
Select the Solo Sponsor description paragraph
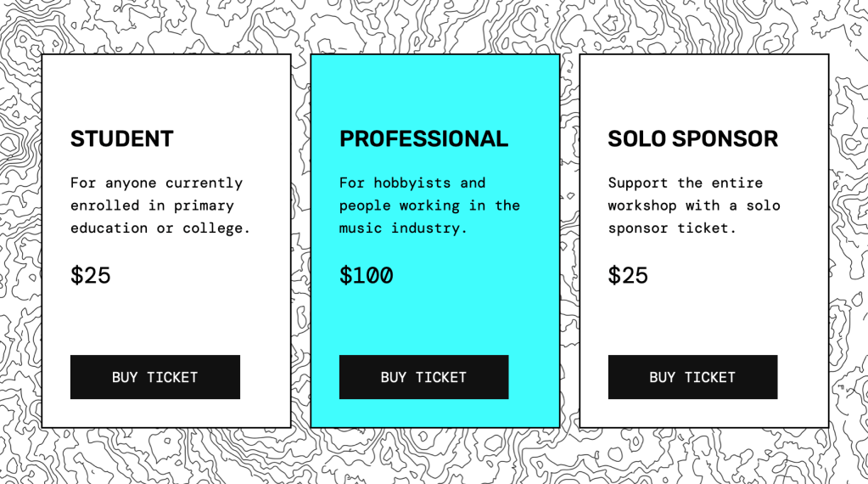(x=693, y=205)
